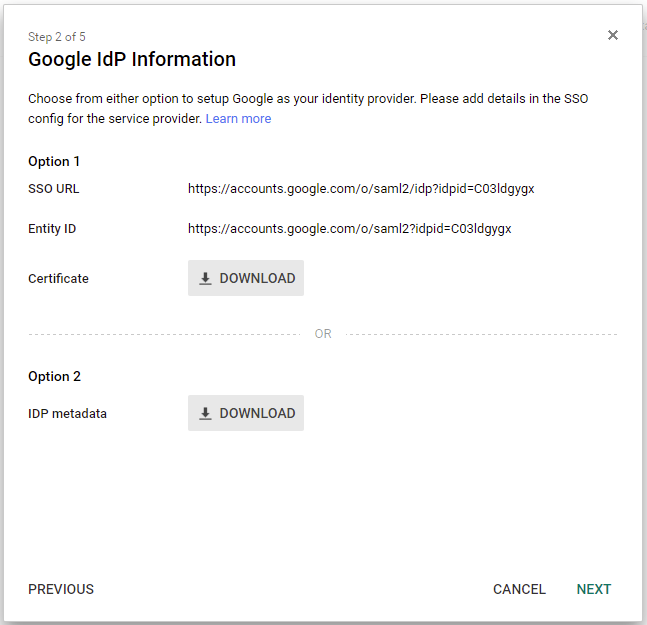Download the IDP metadata file
The height and width of the screenshot is (625, 647).
[x=246, y=413]
